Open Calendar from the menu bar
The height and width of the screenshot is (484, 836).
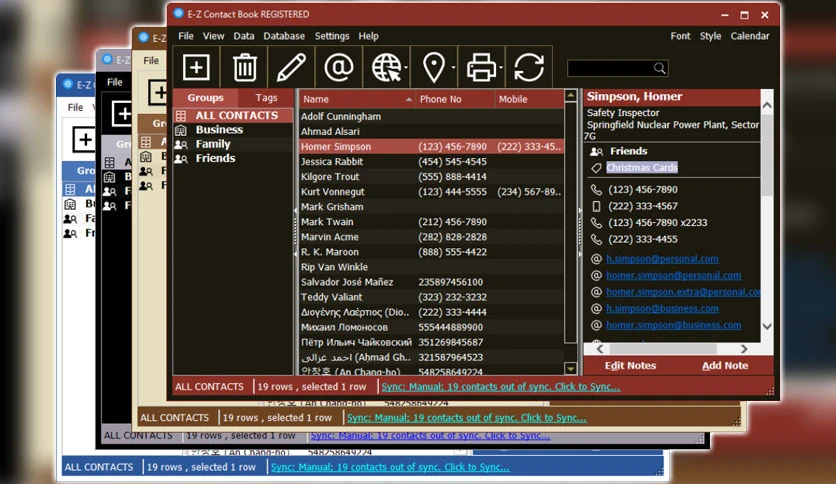[x=750, y=36]
